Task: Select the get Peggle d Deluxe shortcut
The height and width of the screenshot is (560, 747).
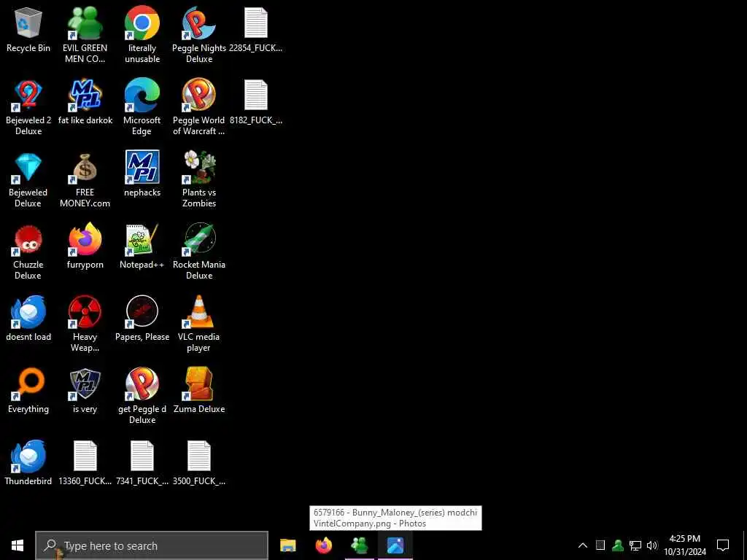Action: pos(142,397)
